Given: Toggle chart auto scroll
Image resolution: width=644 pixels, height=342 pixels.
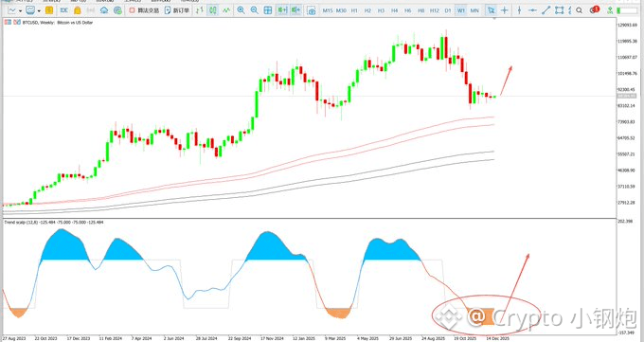Looking at the screenshot, I should click(282, 10).
